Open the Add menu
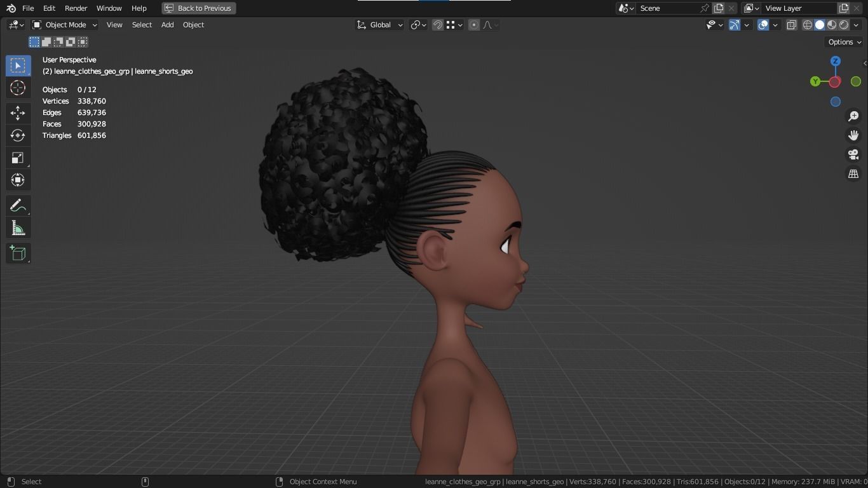The width and height of the screenshot is (868, 488). click(x=167, y=25)
